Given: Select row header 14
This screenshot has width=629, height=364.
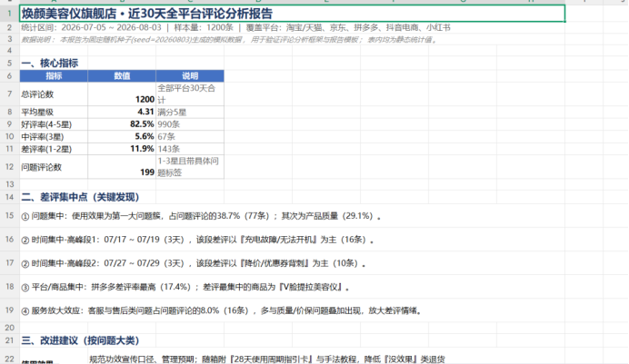Looking at the screenshot, I should click(x=10, y=197).
